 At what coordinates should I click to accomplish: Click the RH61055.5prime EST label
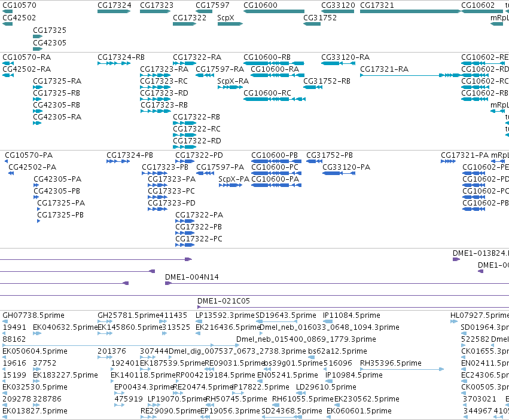(303, 399)
